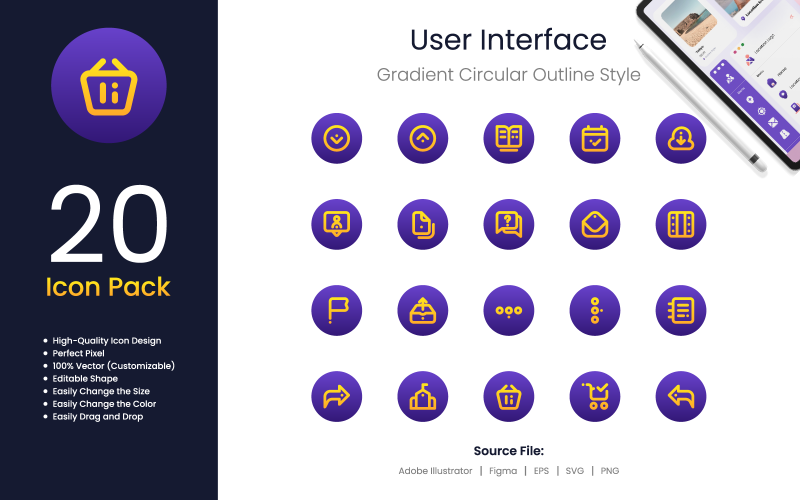This screenshot has width=800, height=500.
Task: Click the duplicate file documents icon
Action: (x=422, y=224)
